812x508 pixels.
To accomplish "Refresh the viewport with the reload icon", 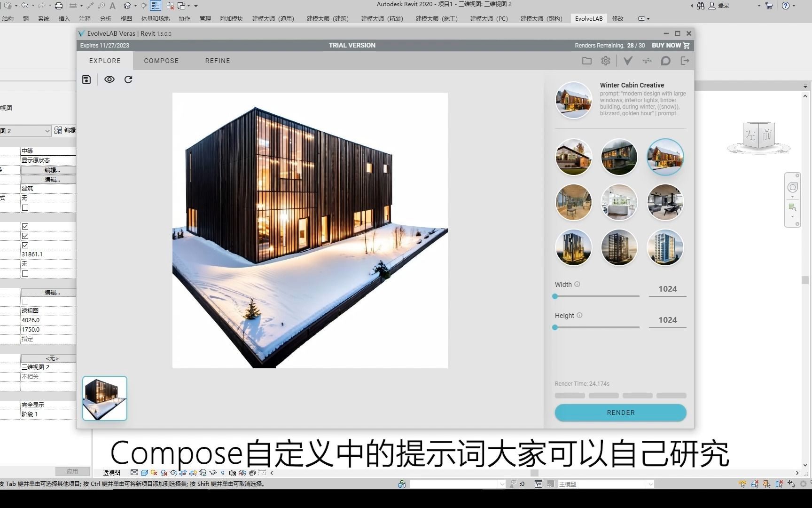I will coord(128,79).
